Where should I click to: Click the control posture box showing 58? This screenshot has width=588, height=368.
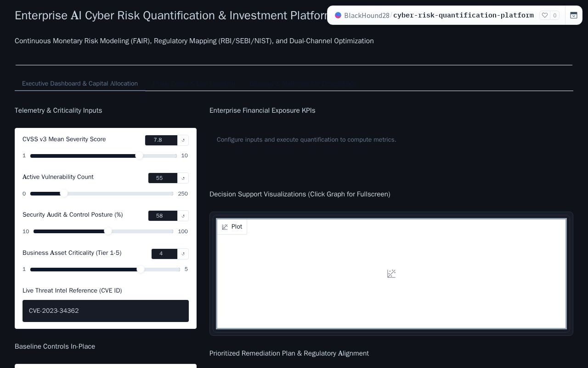point(163,216)
